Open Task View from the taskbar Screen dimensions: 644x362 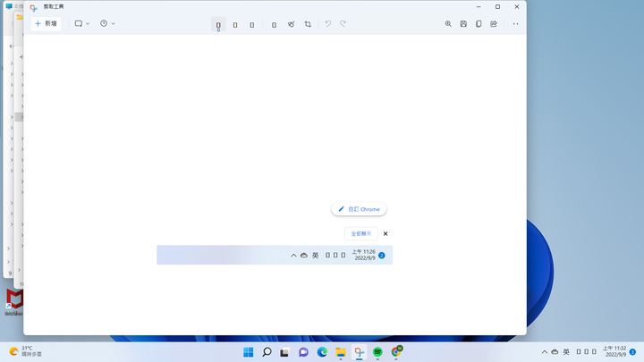click(x=284, y=352)
